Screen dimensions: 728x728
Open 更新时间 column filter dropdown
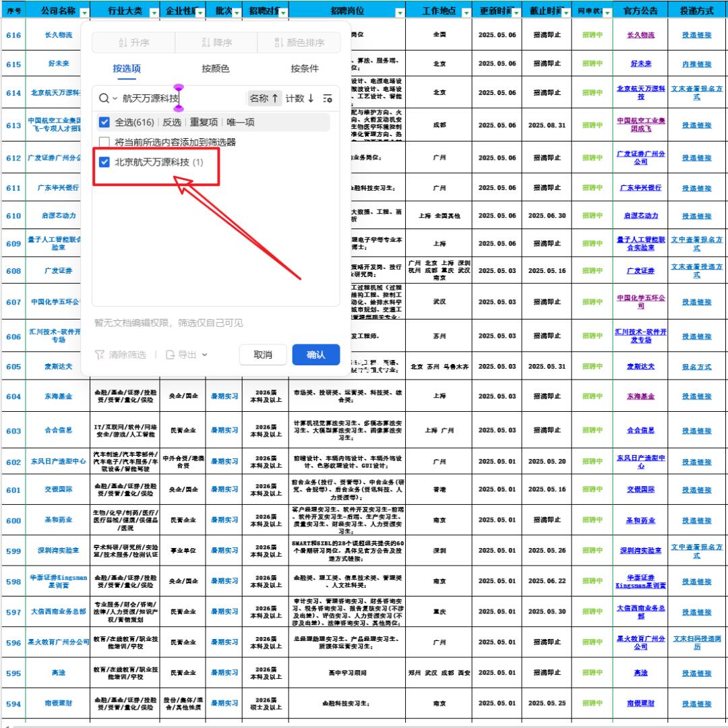pyautogui.click(x=516, y=13)
